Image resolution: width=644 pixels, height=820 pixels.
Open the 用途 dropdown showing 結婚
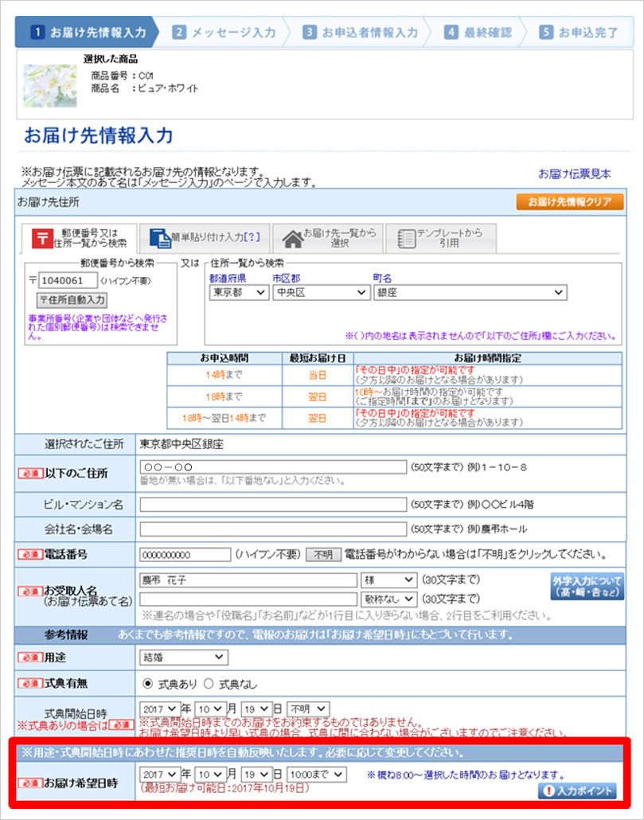[183, 657]
